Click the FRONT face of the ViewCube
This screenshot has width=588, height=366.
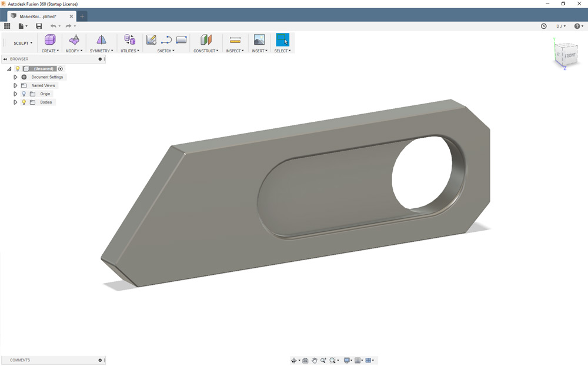[x=570, y=55]
